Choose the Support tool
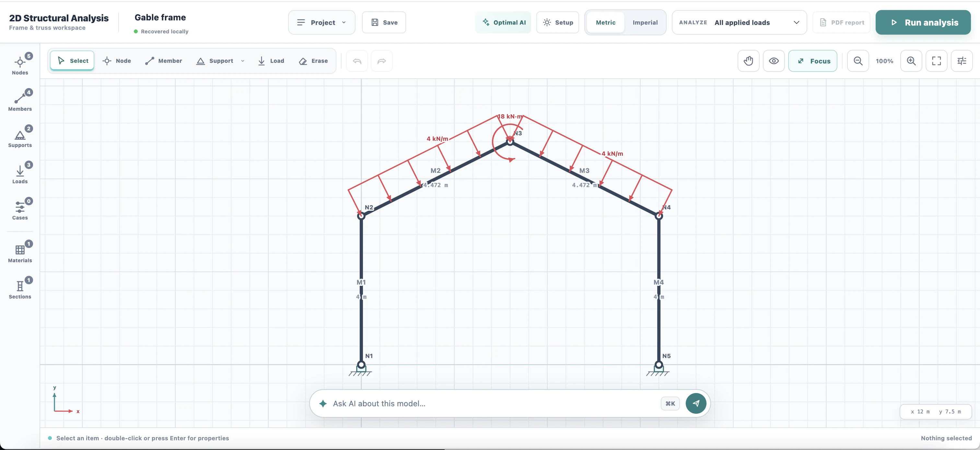The height and width of the screenshot is (450, 980). (x=215, y=61)
